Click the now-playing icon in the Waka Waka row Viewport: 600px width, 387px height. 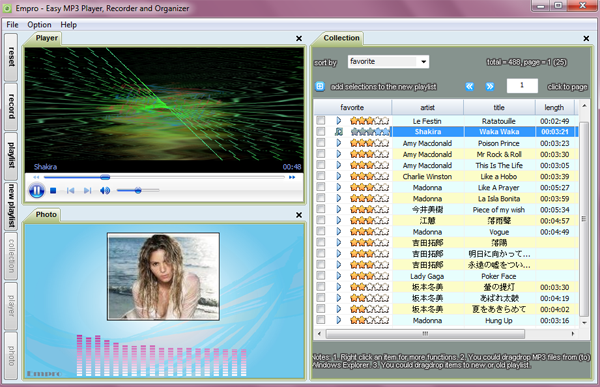339,132
